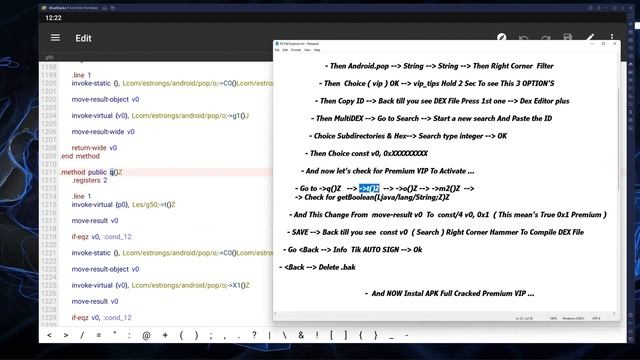This screenshot has width=640, height=360.
Task: Redo the edit in the editor toolbar
Action: pos(545,38)
